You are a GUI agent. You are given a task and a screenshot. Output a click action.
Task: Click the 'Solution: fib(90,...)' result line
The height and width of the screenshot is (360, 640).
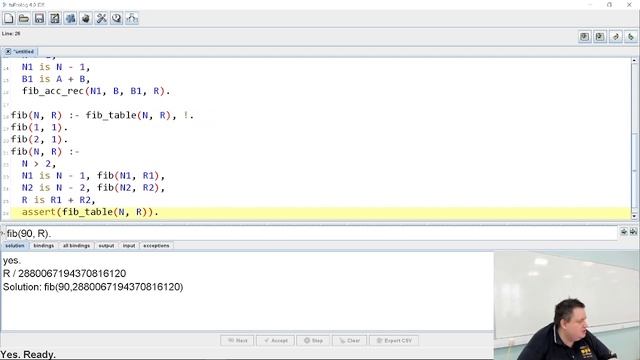93,287
